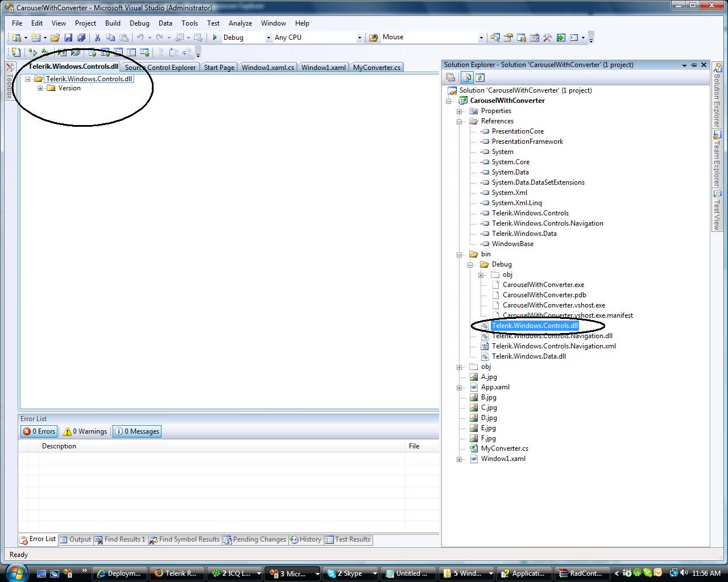
Task: Switch to the Skype taskbar button
Action: click(350, 573)
